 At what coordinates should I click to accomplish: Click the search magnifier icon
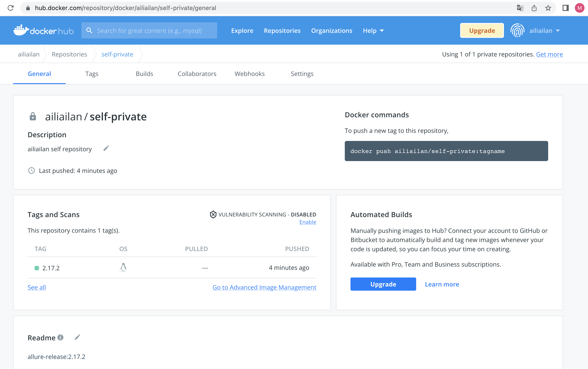click(89, 30)
